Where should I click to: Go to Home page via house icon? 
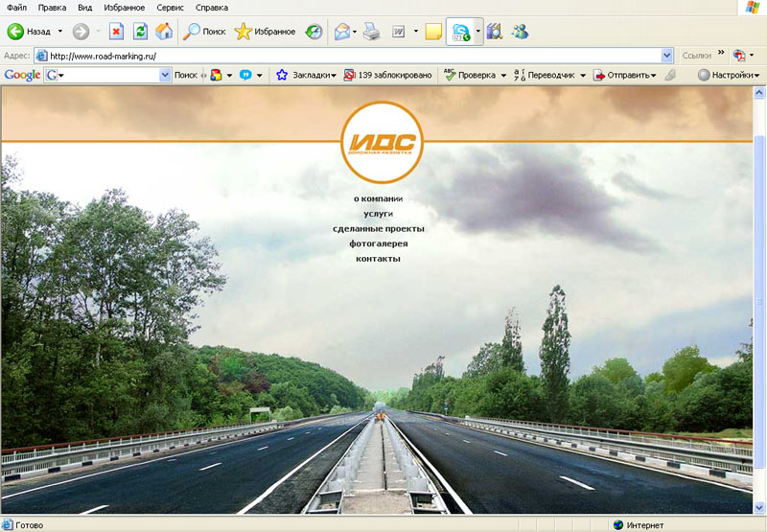164,32
